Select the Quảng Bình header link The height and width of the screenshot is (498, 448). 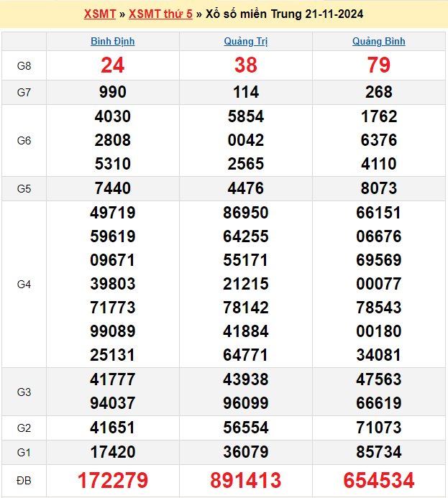(378, 41)
